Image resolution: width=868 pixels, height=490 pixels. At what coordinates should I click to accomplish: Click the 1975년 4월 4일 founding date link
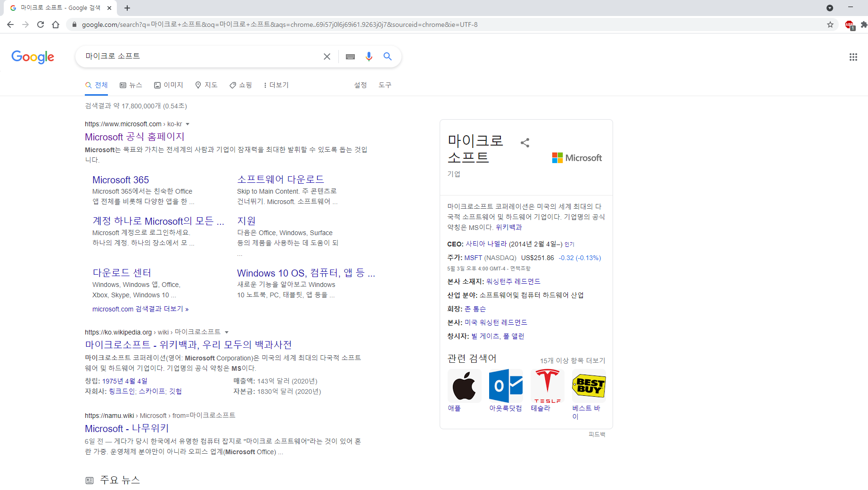125,381
